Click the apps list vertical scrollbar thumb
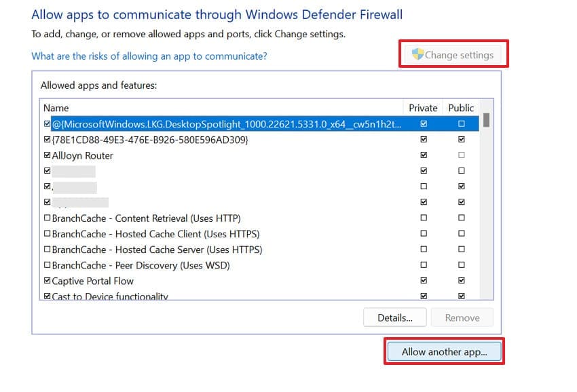 (x=486, y=121)
